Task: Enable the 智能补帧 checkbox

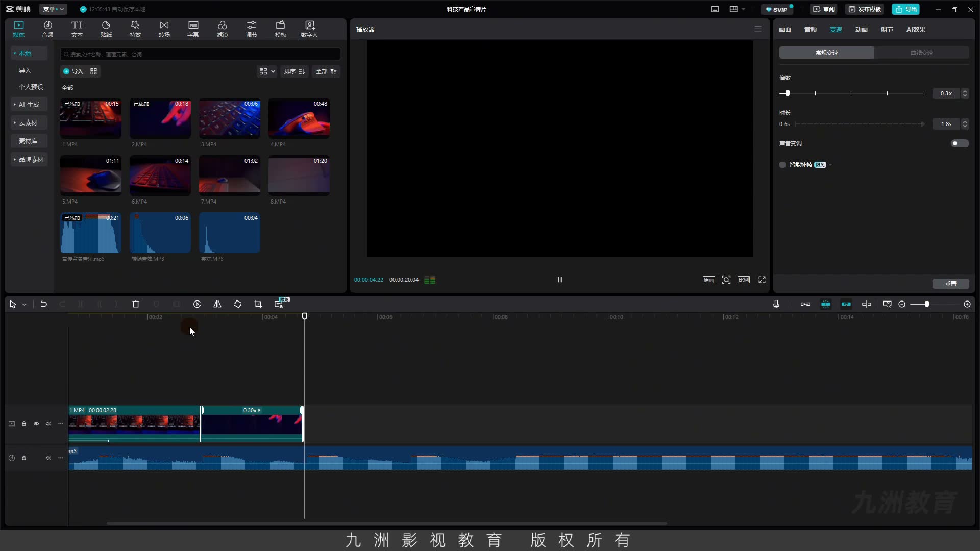Action: (782, 165)
